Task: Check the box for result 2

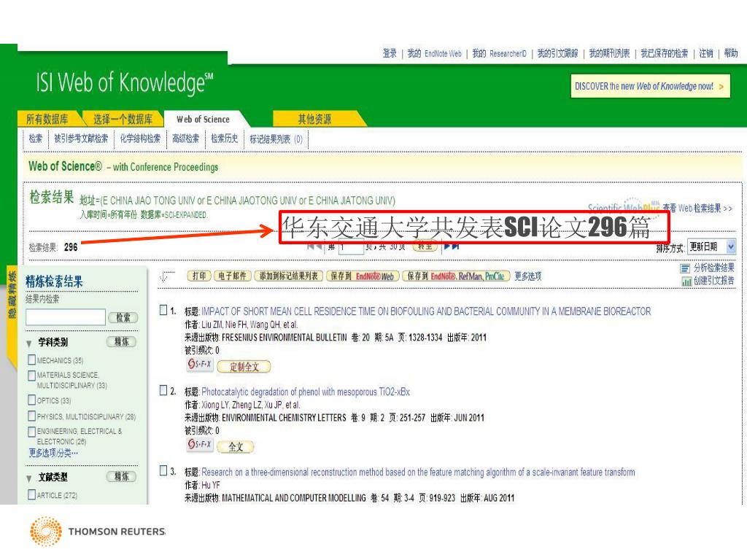Action: (x=163, y=391)
